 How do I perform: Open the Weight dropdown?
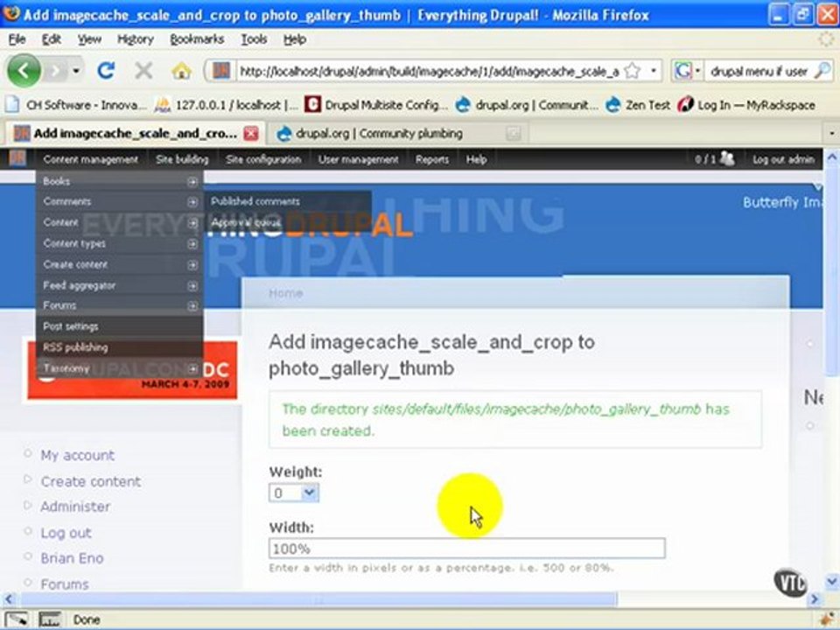294,493
